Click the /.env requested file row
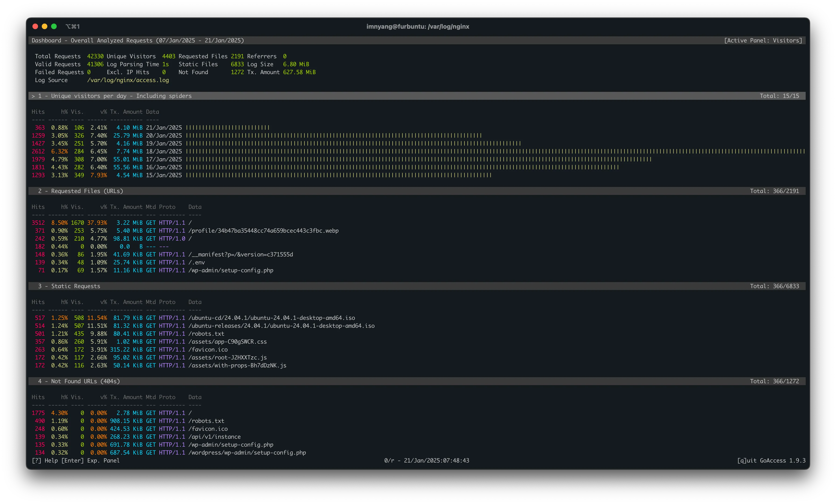This screenshot has width=836, height=504. point(196,262)
